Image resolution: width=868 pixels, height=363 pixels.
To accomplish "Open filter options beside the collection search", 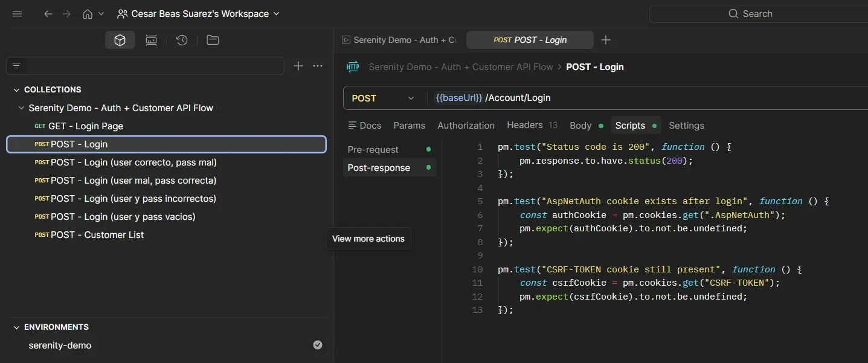I will pos(17,66).
